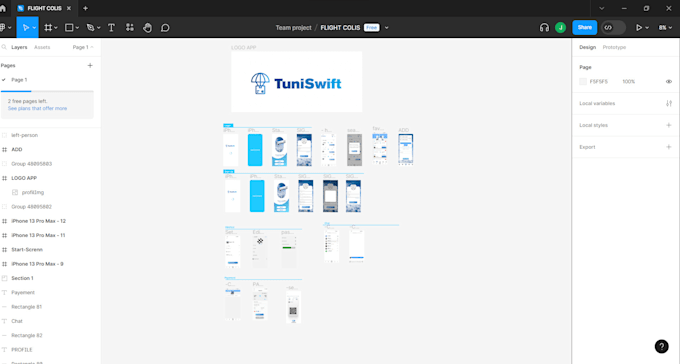
Task: Switch to the Assets tab
Action: (42, 47)
